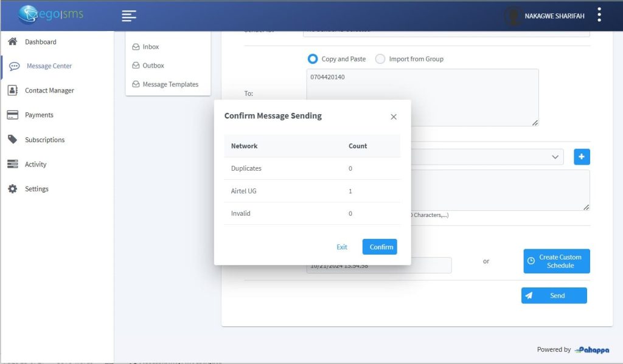The height and width of the screenshot is (364, 623).
Task: Select the Import from Group option
Action: click(x=380, y=59)
